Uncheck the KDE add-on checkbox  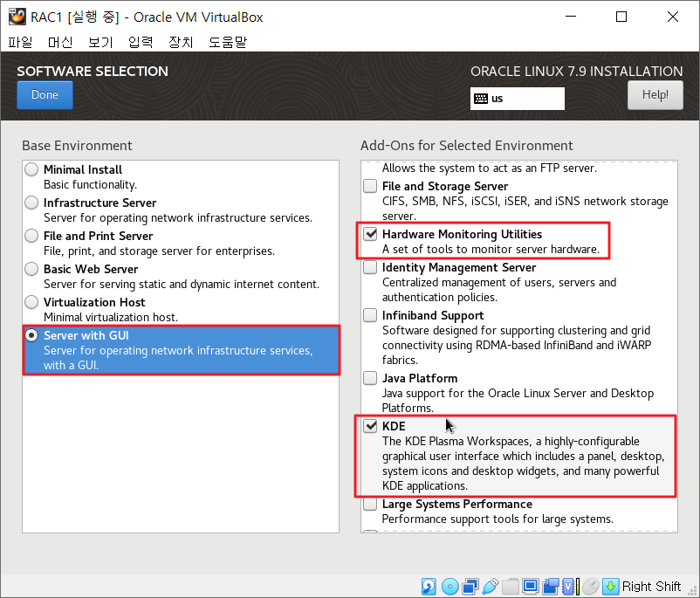[x=370, y=426]
